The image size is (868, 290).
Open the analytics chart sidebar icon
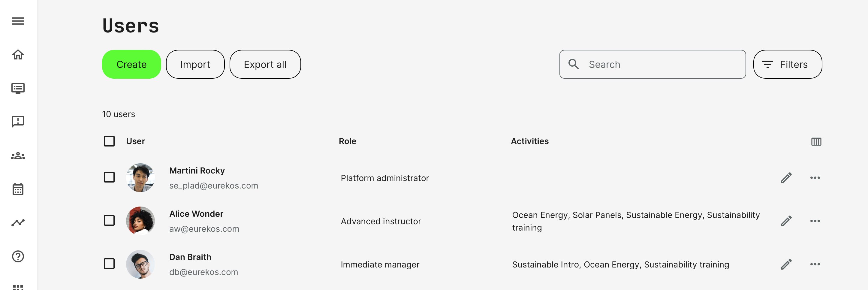(18, 222)
